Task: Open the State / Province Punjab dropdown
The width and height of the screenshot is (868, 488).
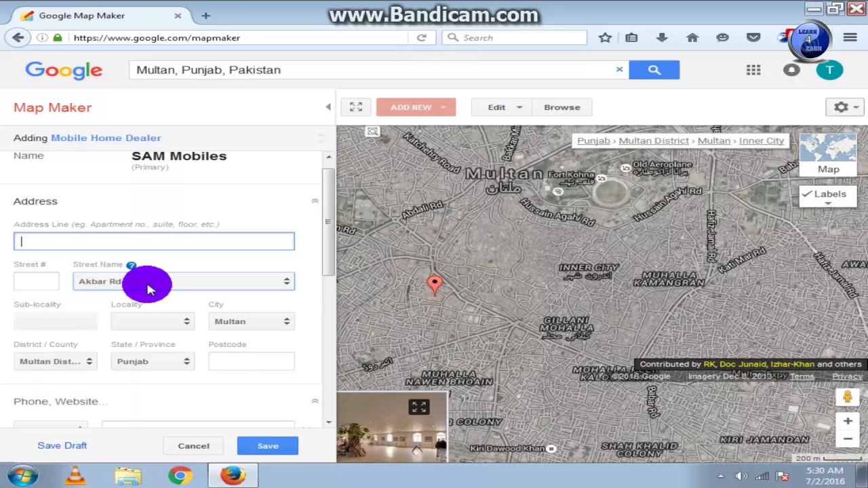Action: click(x=153, y=361)
